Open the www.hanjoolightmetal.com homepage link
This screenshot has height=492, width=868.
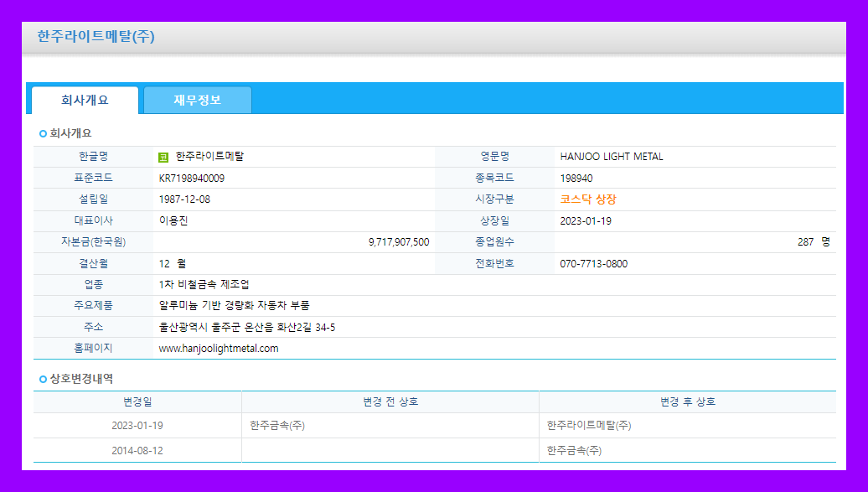(219, 349)
